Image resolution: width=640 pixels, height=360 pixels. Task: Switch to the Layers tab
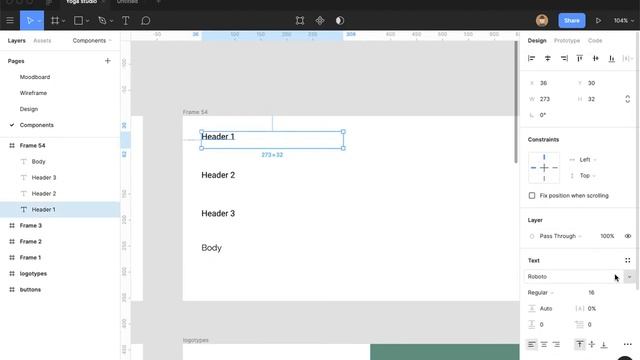point(16,40)
